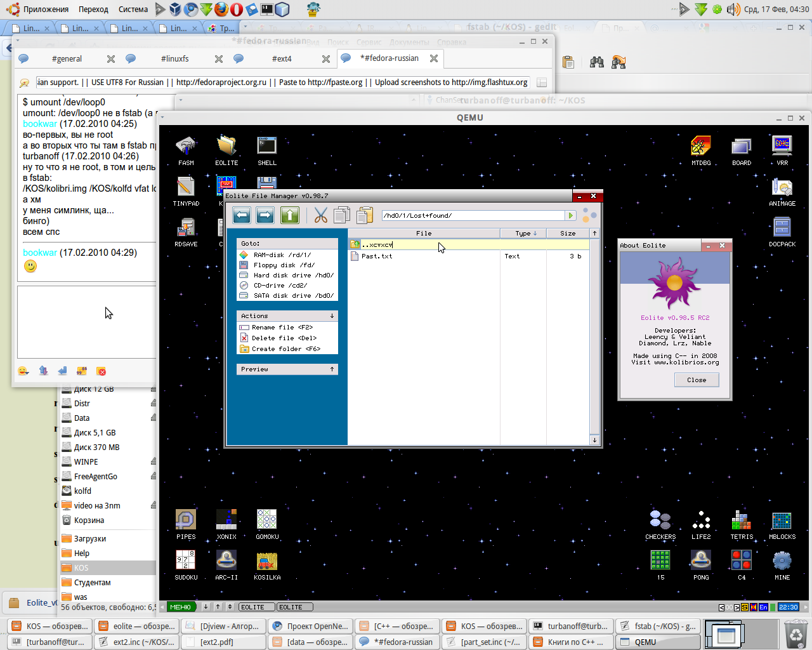This screenshot has height=650, width=812.
Task: Click the Eolite path address field
Action: tap(473, 216)
